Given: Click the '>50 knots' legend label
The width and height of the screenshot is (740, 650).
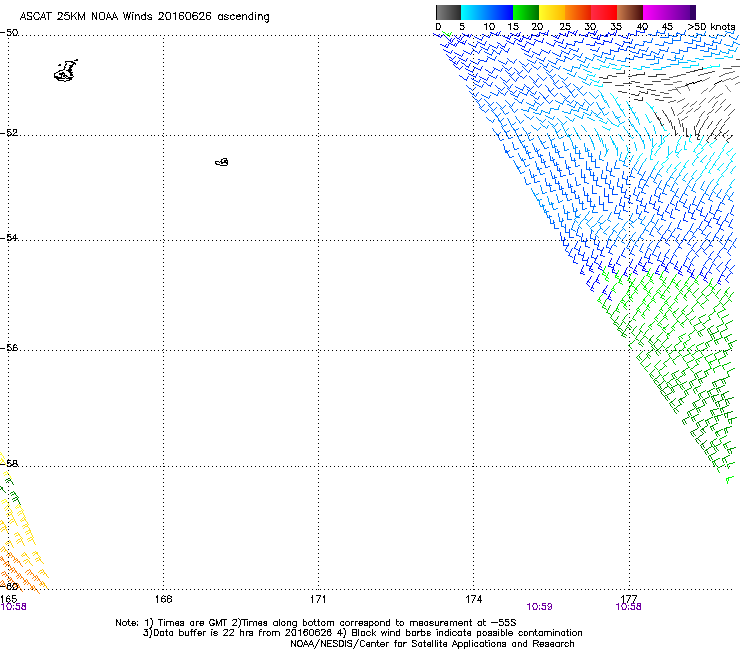Looking at the screenshot, I should tap(711, 27).
